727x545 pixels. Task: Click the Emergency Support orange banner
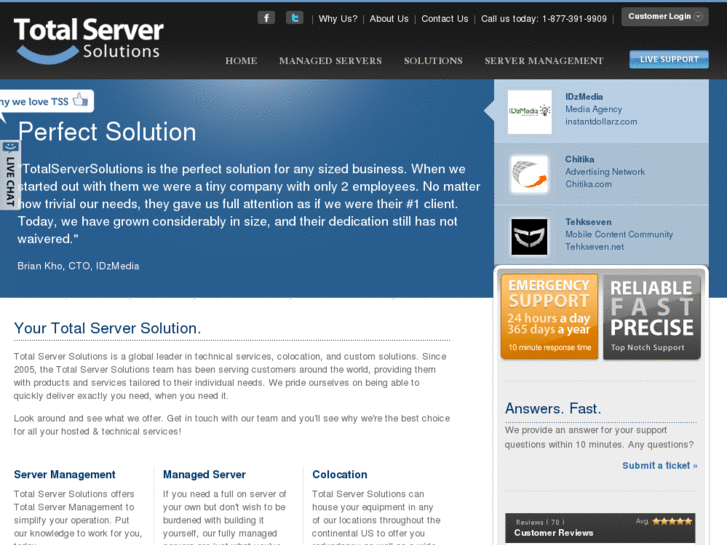(549, 316)
